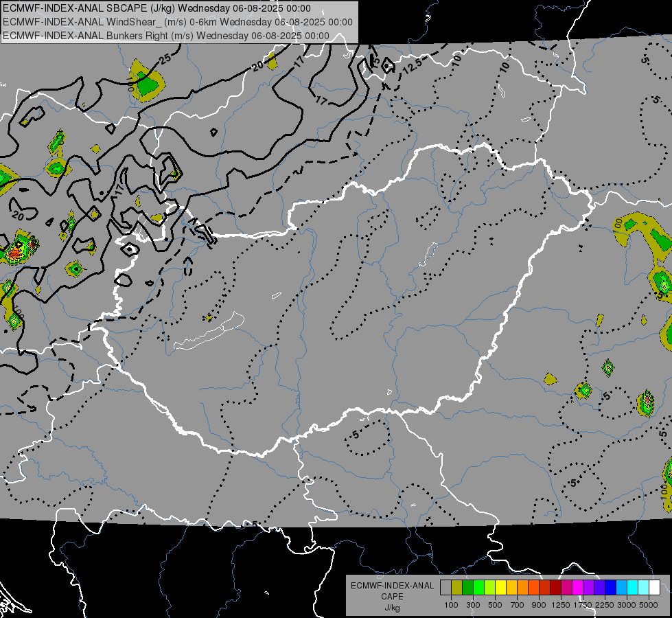Click the white swatch at legend end
This screenshot has height=618, width=672.
pyautogui.click(x=654, y=588)
